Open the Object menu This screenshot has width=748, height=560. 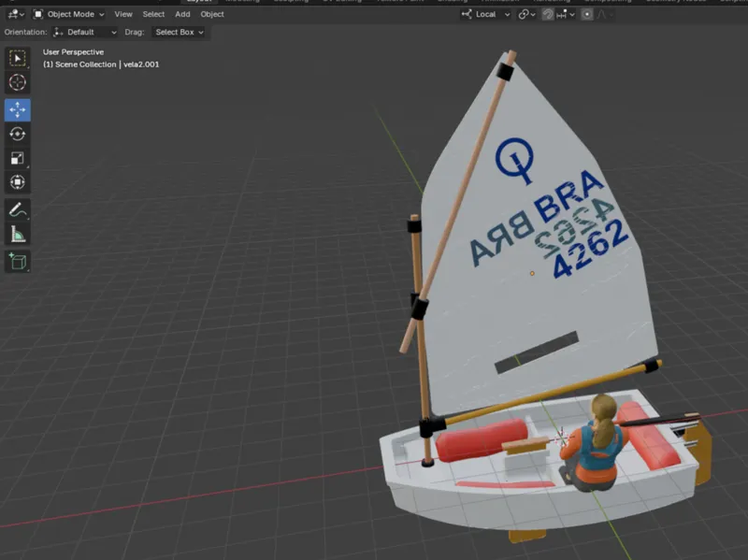(212, 14)
